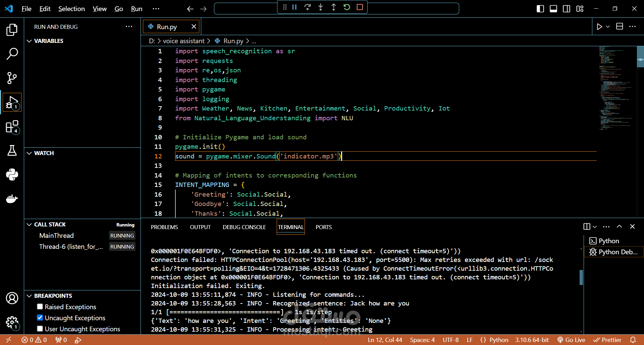Enable User Uncaught Exceptions checkbox
The width and height of the screenshot is (644, 345).
pyautogui.click(x=40, y=329)
